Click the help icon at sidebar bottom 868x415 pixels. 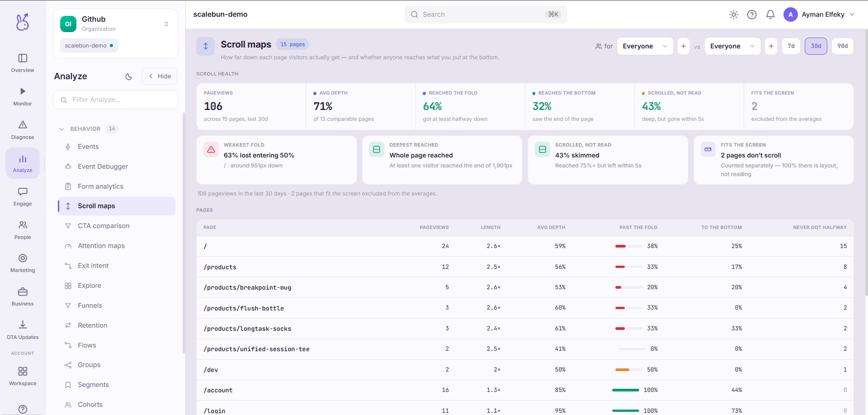point(23,409)
